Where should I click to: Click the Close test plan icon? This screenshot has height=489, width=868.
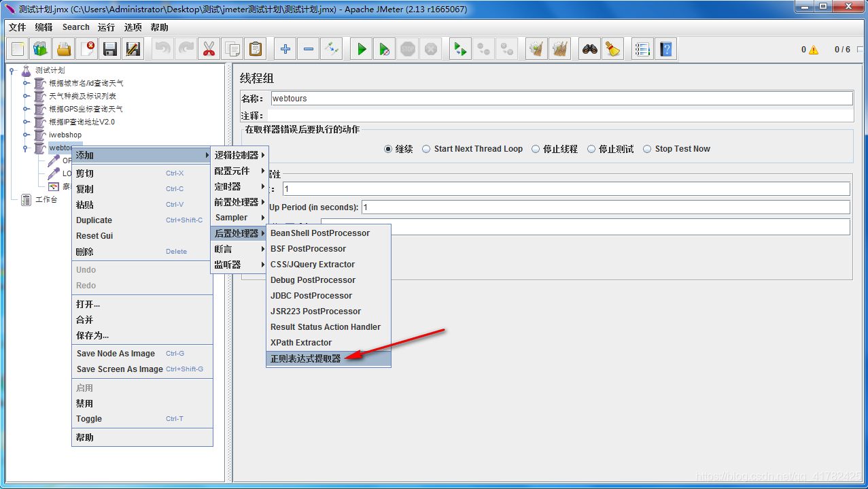[x=87, y=49]
